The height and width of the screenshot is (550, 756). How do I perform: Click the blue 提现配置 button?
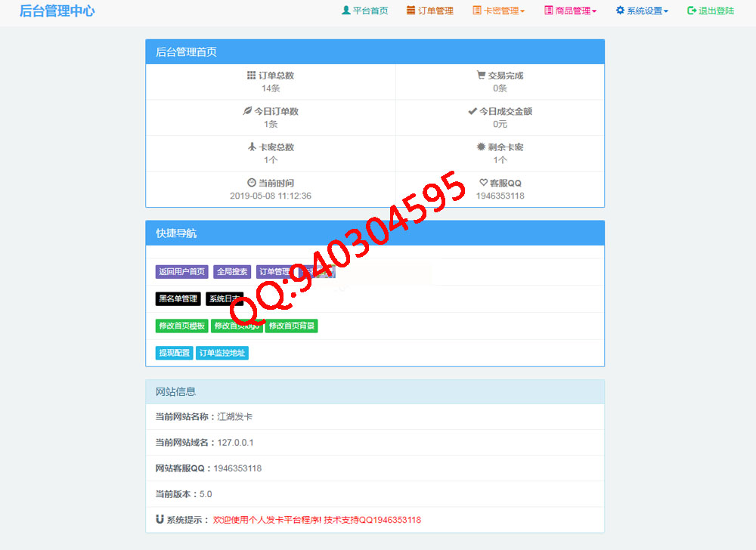point(174,353)
